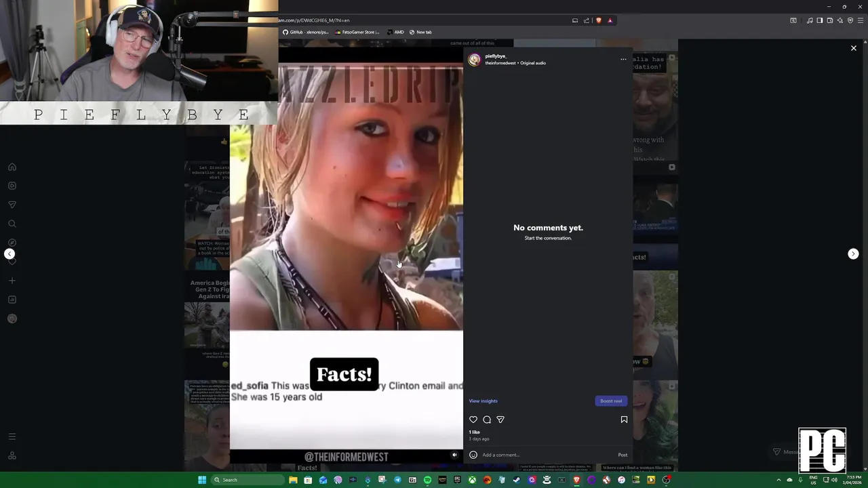Open New tab bookmark
868x488 pixels.
(420, 32)
